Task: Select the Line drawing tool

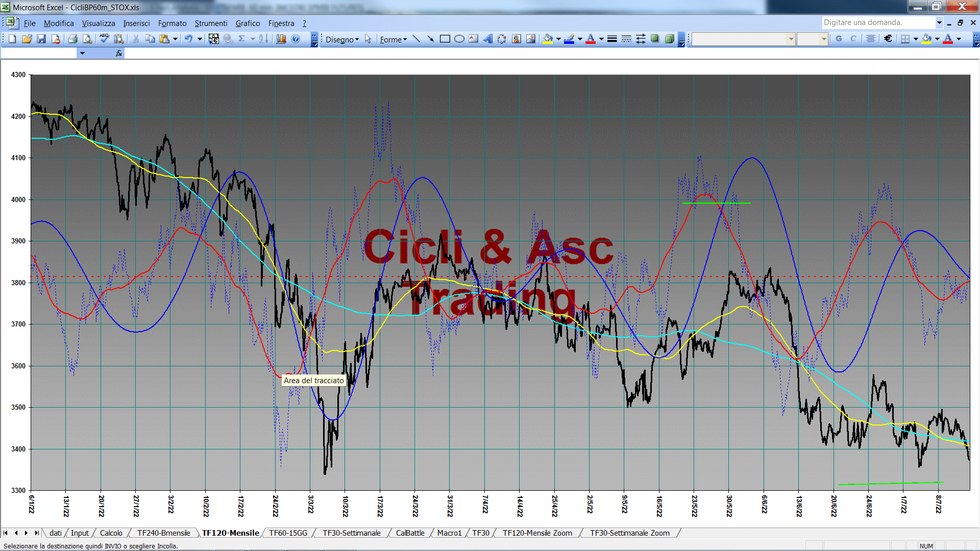Action: [416, 39]
